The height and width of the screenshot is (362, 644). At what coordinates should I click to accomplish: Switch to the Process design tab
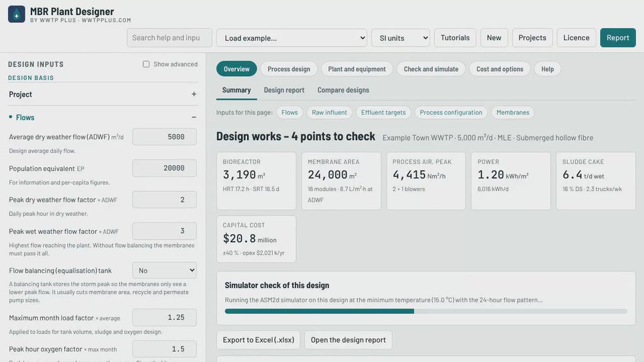(x=289, y=69)
